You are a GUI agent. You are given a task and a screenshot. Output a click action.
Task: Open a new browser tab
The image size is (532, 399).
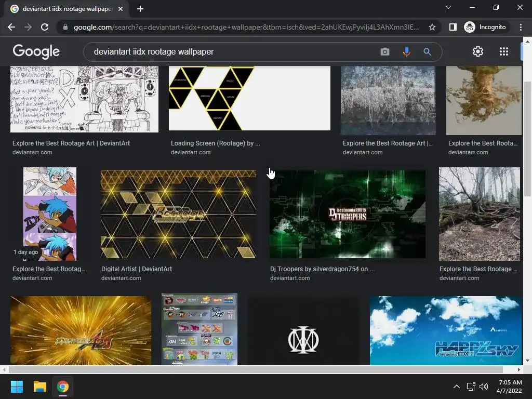[x=140, y=9]
